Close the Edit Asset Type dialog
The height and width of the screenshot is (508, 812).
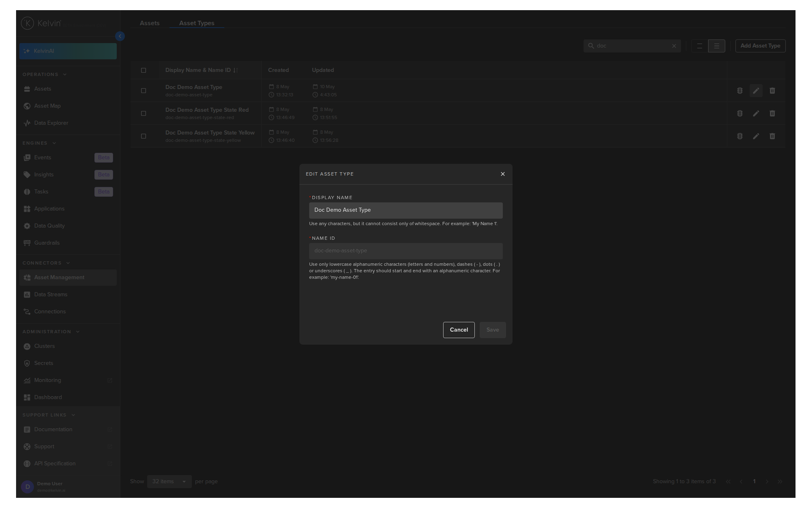pos(502,174)
